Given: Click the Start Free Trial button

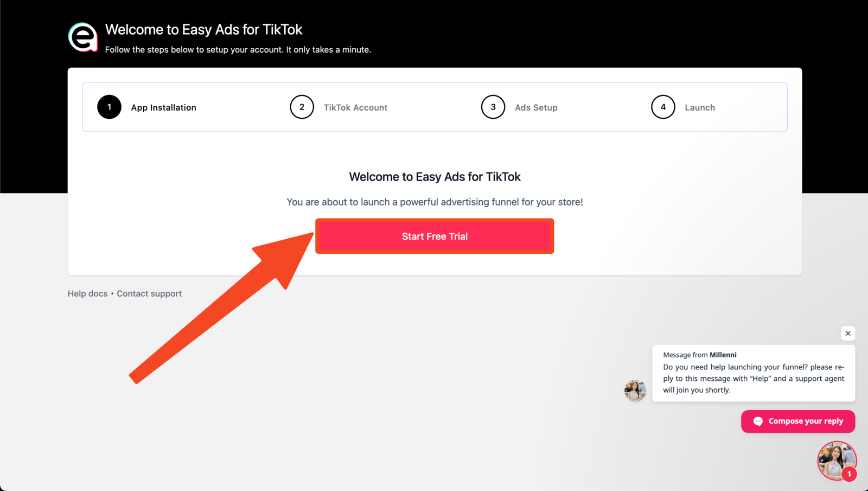Looking at the screenshot, I should click(x=434, y=236).
